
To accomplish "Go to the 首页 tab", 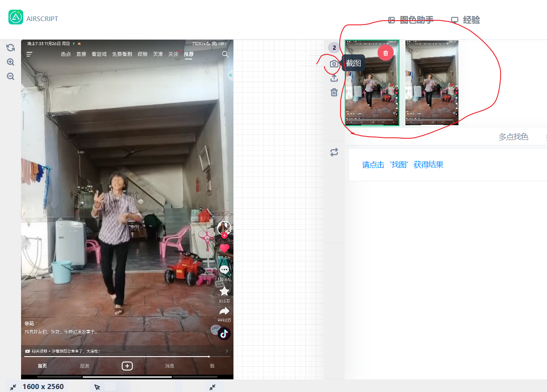I will point(42,366).
